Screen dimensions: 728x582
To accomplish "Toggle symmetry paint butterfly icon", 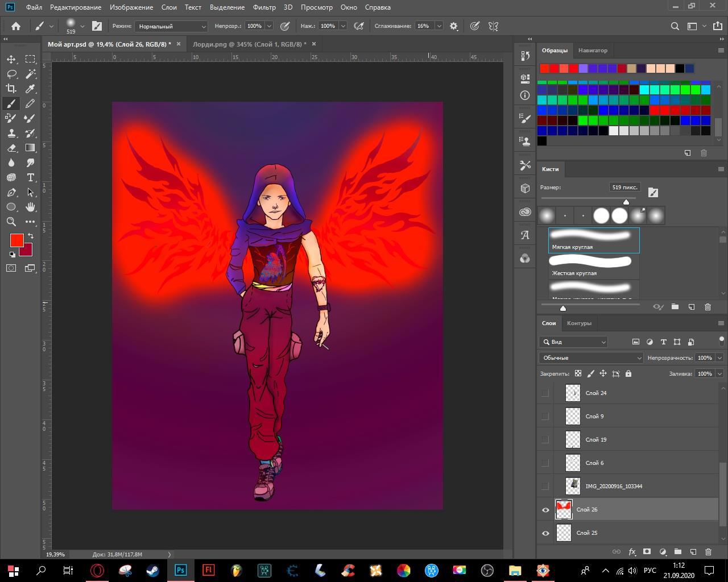I will click(x=493, y=26).
